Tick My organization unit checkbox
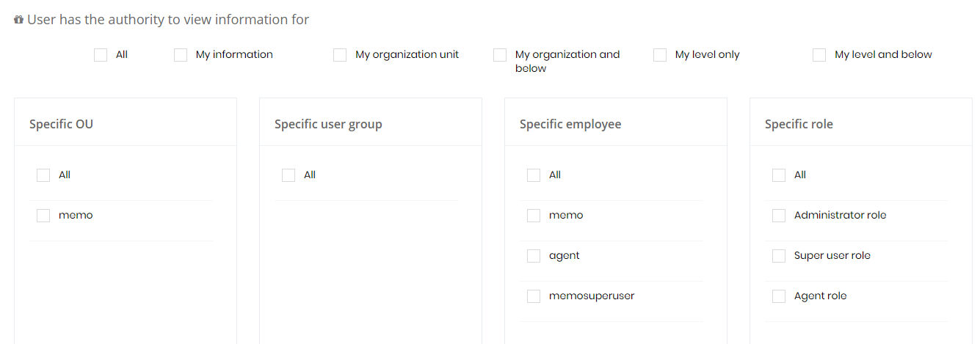980x344 pixels. tap(340, 55)
